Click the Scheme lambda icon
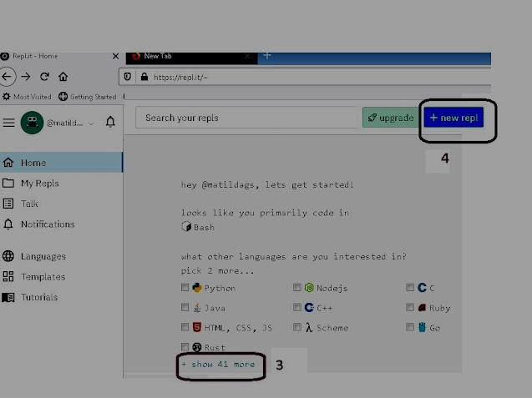 point(309,327)
